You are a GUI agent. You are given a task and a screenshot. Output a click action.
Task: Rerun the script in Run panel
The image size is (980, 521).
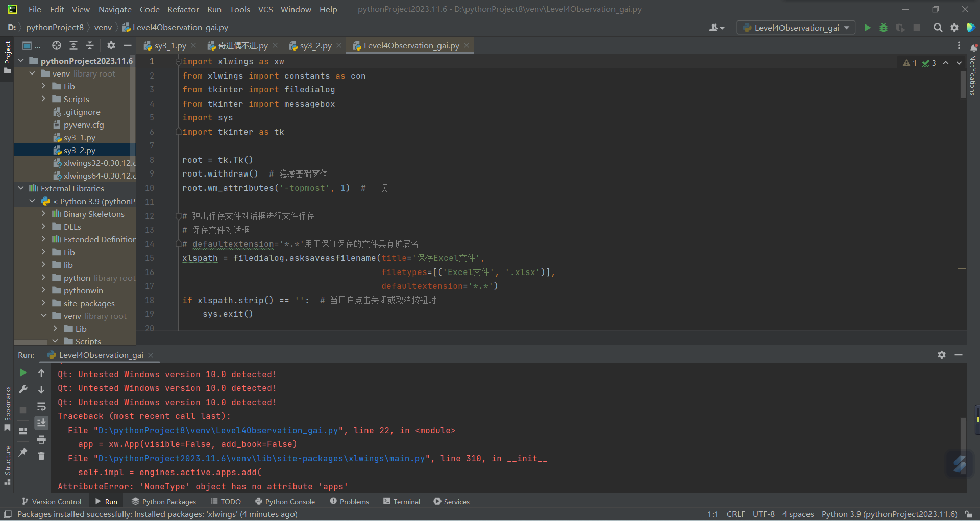(23, 373)
